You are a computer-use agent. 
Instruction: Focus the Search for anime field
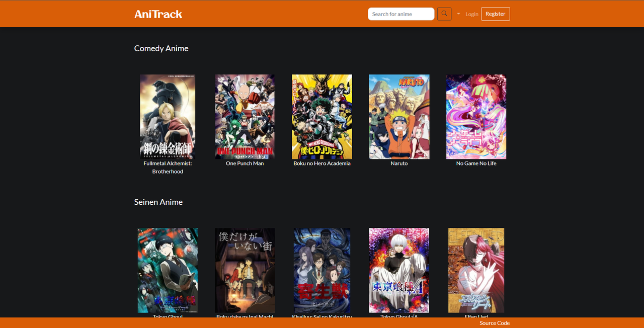click(401, 14)
